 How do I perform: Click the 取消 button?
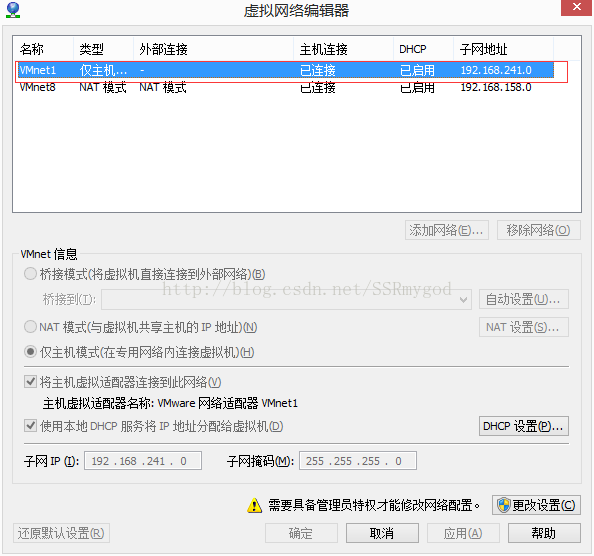382,533
